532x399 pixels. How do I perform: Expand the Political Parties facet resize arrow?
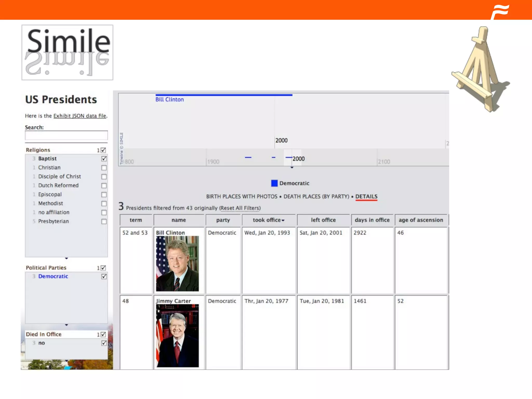66,325
